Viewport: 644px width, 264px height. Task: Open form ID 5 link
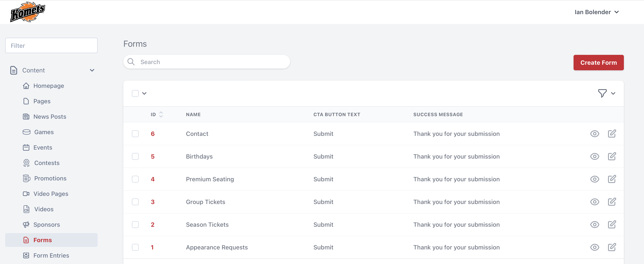(153, 156)
